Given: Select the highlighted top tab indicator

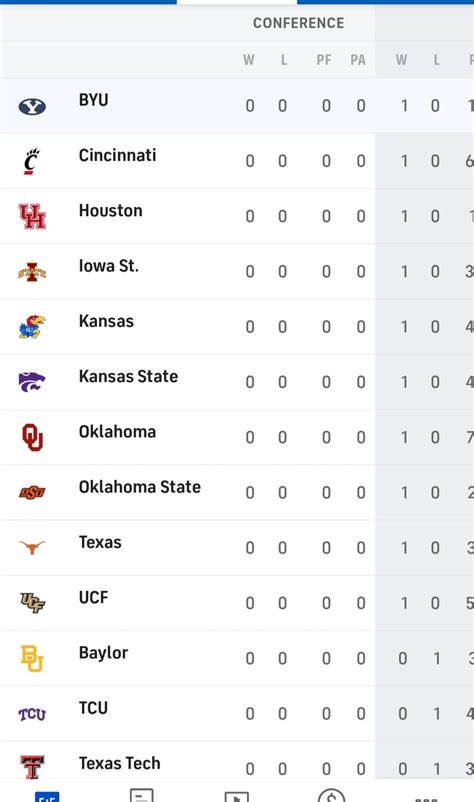Looking at the screenshot, I should point(237,2).
